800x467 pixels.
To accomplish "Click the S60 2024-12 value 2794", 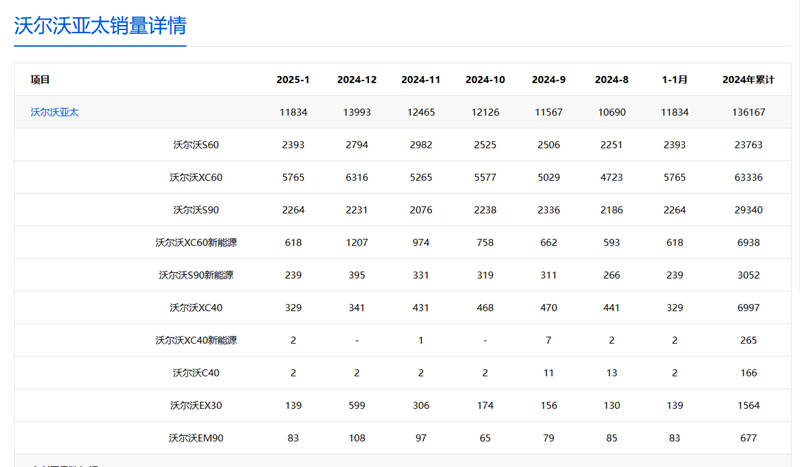I will point(357,145).
